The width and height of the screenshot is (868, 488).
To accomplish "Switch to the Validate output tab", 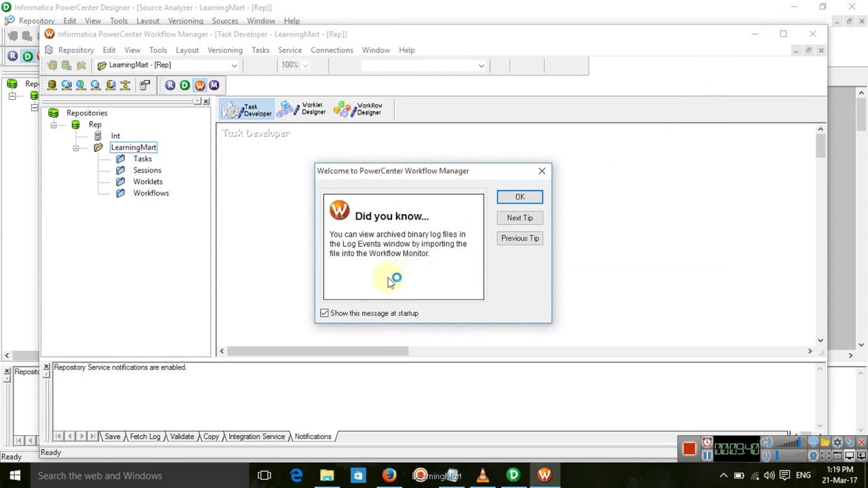I will pos(182,436).
